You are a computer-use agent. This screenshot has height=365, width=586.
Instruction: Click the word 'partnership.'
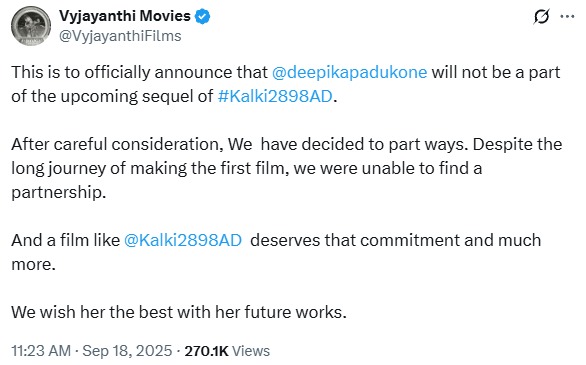[x=59, y=192]
